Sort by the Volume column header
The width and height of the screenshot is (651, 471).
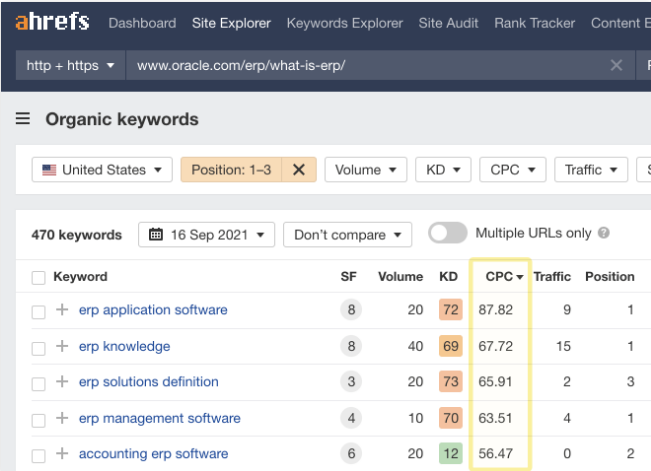tap(400, 277)
